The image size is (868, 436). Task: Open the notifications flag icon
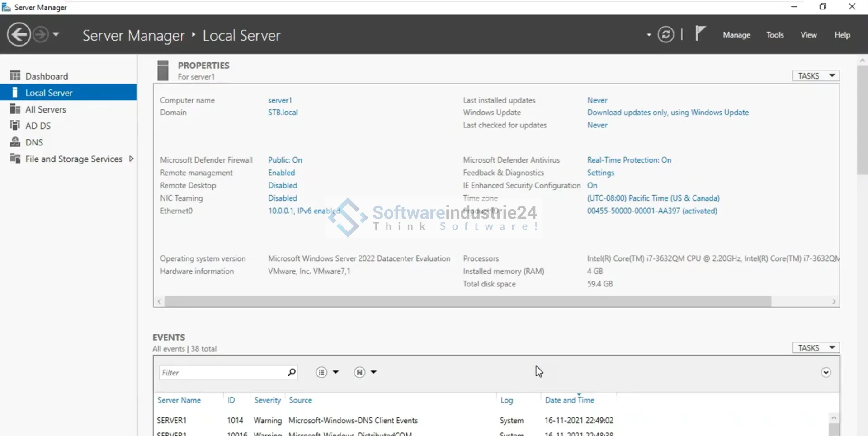[700, 33]
